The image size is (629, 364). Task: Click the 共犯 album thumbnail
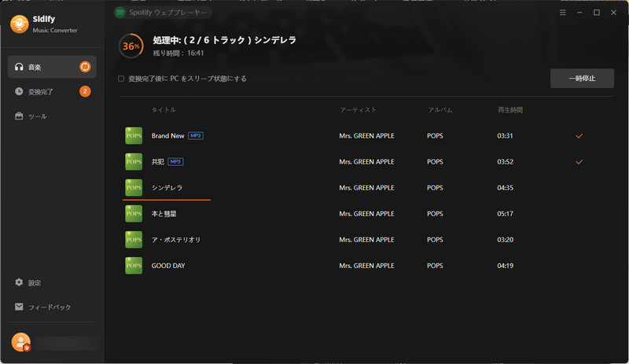[134, 162]
